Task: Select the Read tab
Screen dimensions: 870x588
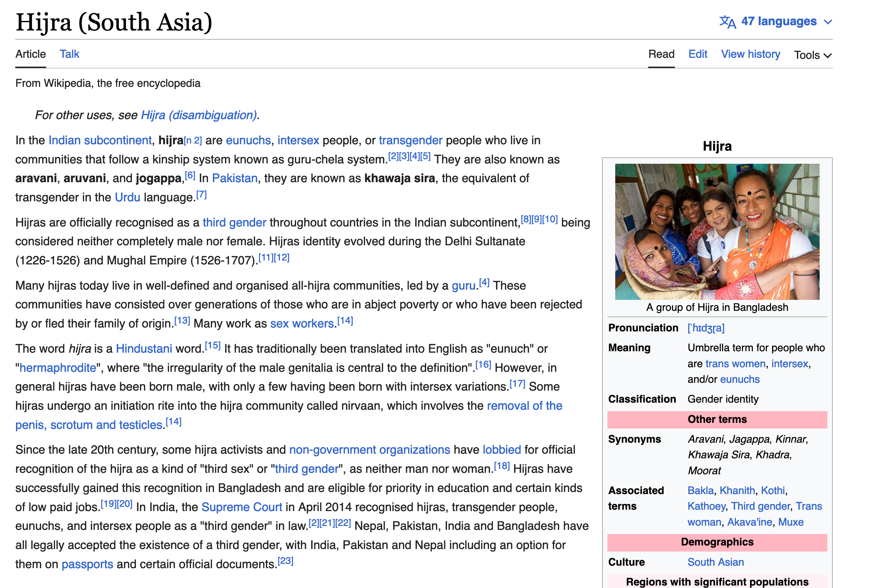Action: coord(661,54)
